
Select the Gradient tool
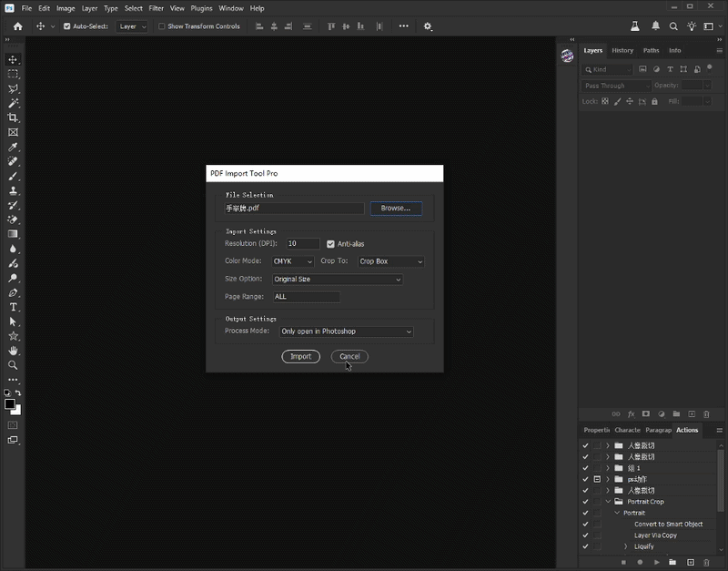[13, 234]
